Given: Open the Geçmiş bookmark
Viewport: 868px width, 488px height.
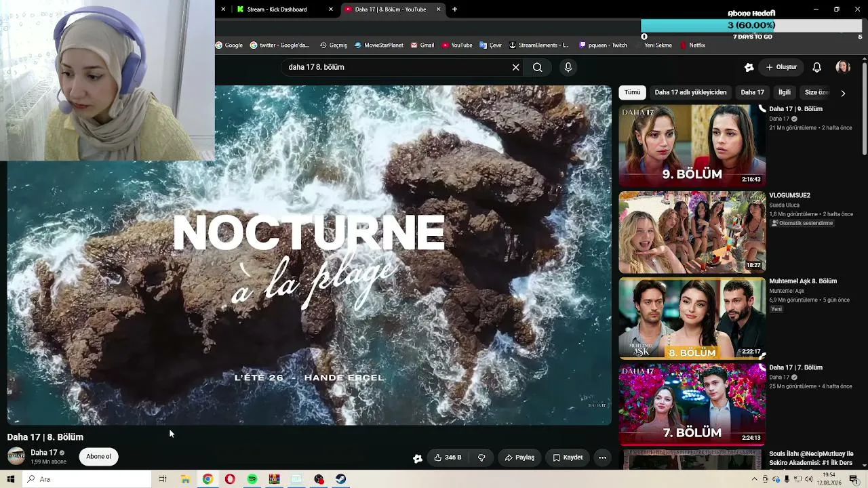Looking at the screenshot, I should [333, 45].
